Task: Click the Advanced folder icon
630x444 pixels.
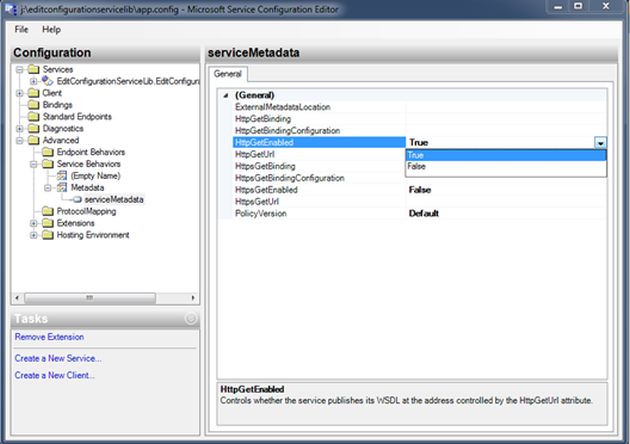Action: [34, 140]
